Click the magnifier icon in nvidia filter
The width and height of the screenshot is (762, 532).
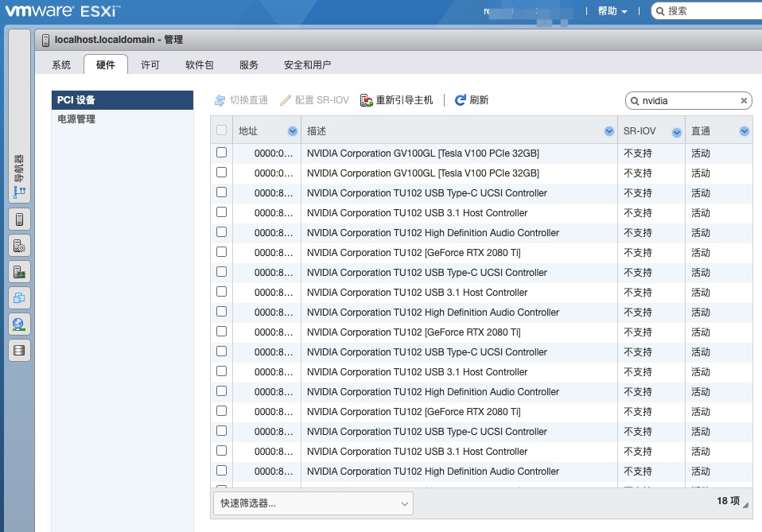pyautogui.click(x=635, y=101)
